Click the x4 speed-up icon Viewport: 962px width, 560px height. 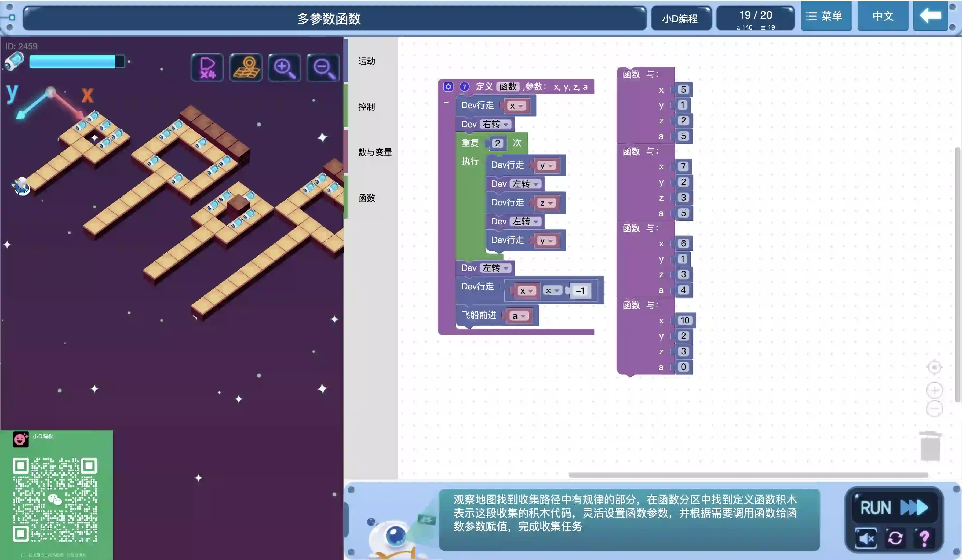pos(207,68)
